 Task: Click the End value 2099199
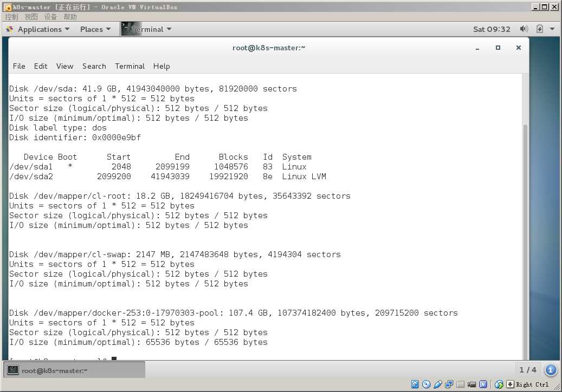(x=172, y=167)
